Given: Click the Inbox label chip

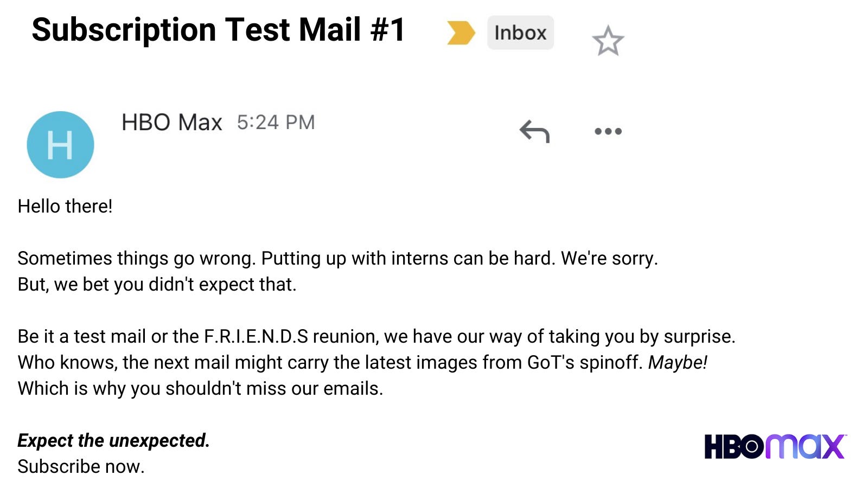Looking at the screenshot, I should click(519, 33).
